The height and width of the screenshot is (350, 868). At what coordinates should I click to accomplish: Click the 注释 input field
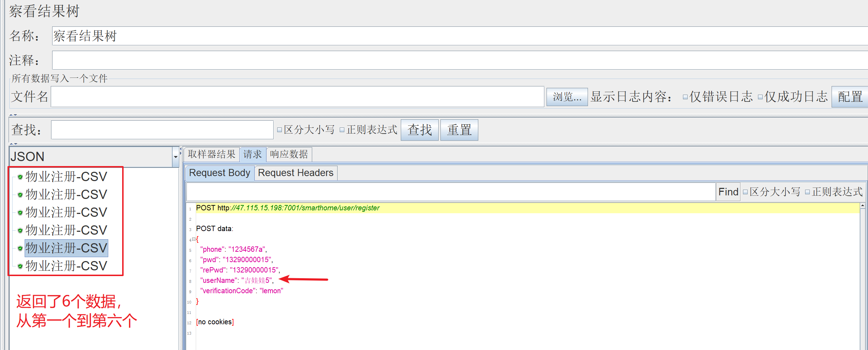[460, 60]
